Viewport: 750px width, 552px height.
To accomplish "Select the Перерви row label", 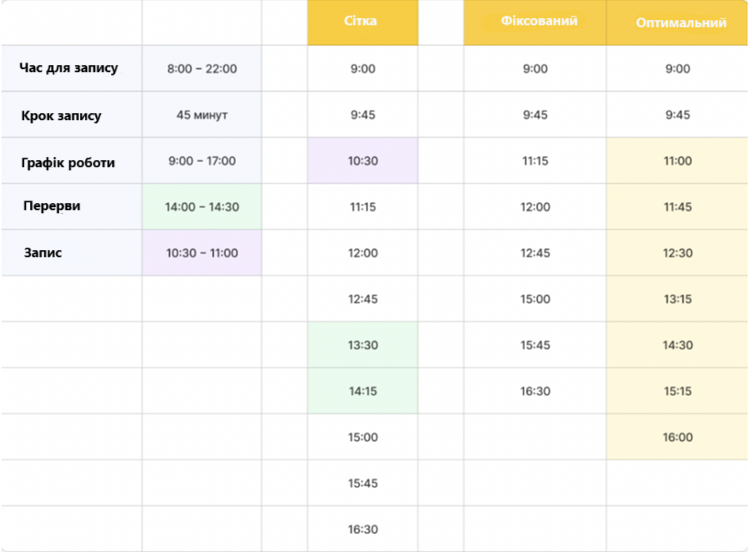I will pos(52,206).
